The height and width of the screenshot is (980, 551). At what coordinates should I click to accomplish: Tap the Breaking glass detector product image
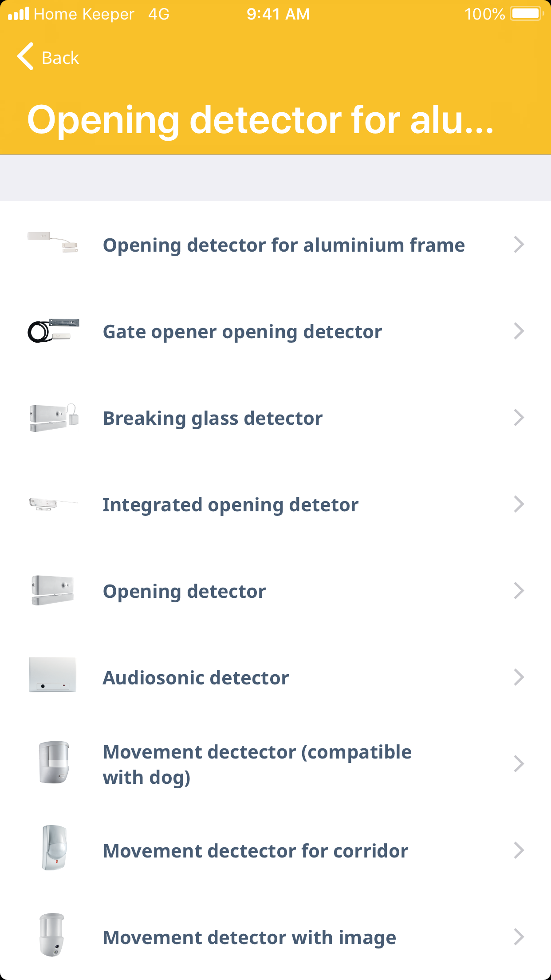pos(54,417)
